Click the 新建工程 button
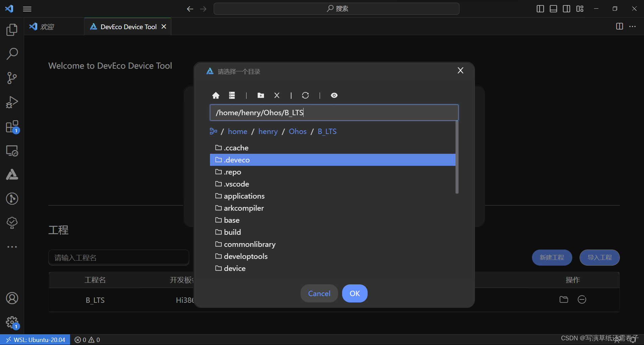 (x=552, y=258)
